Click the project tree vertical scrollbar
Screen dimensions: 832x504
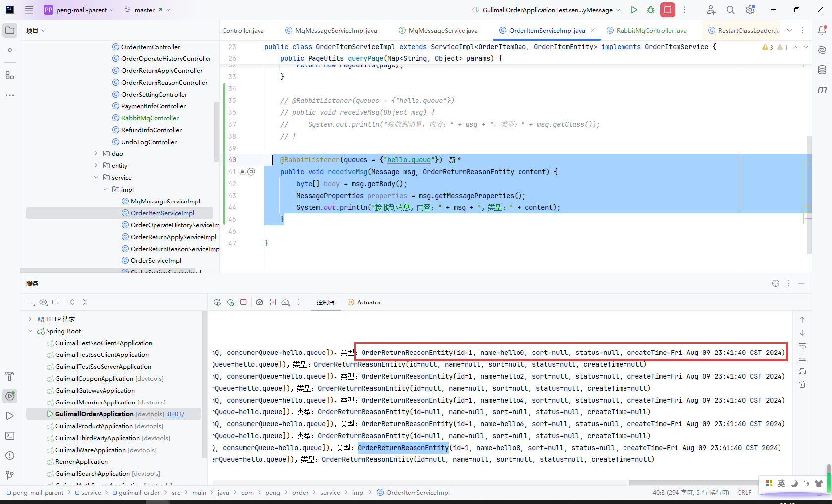coord(216,131)
